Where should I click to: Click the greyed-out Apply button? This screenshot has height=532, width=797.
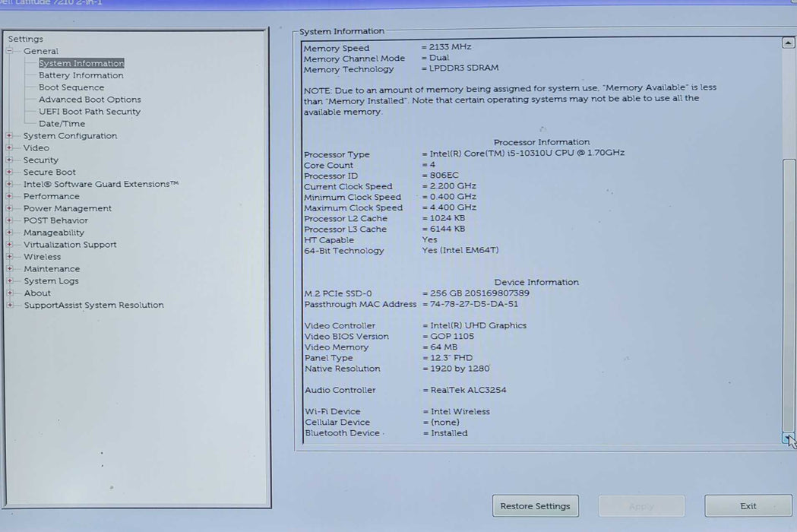tap(641, 506)
